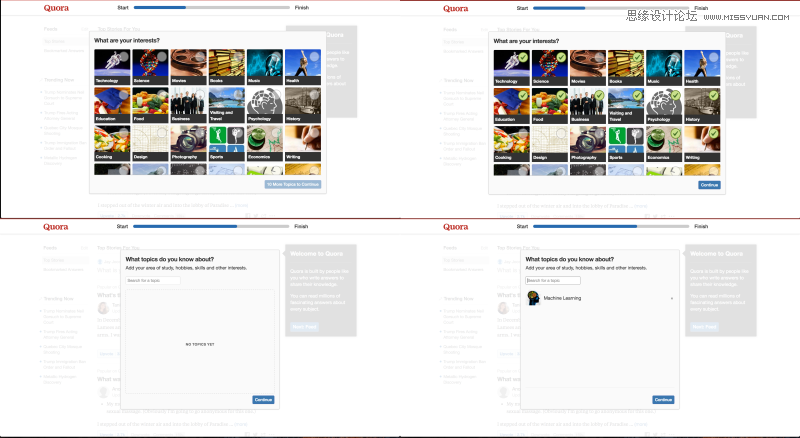Focus the topic search field above Machine Learning

point(553,280)
